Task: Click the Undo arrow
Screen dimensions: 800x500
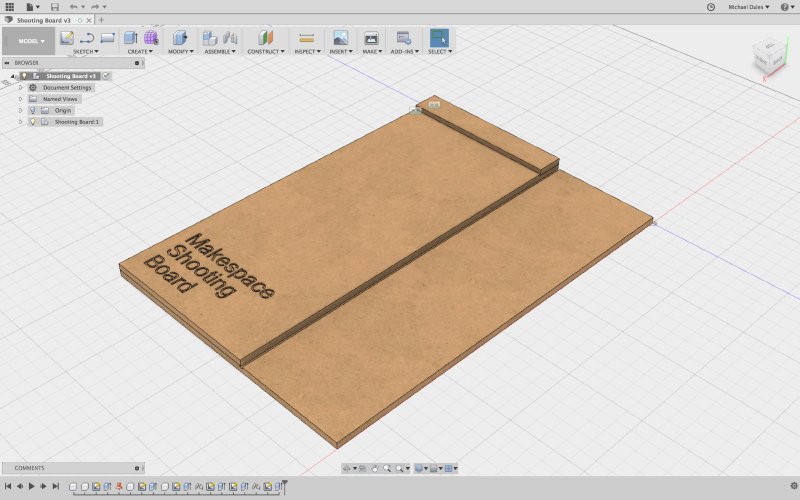Action: [x=73, y=7]
